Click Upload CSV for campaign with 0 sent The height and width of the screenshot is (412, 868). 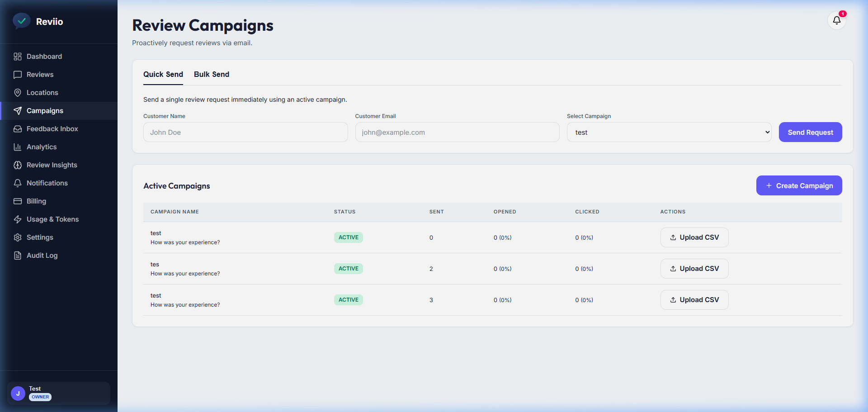tap(694, 237)
